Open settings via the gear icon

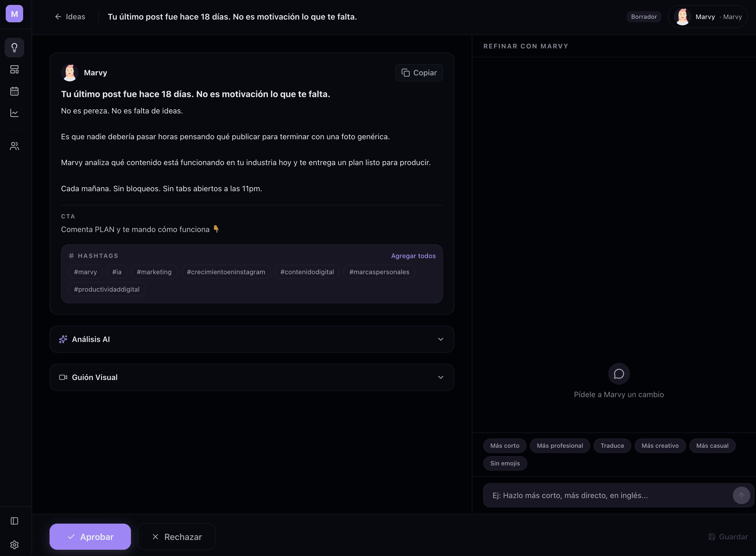14,545
